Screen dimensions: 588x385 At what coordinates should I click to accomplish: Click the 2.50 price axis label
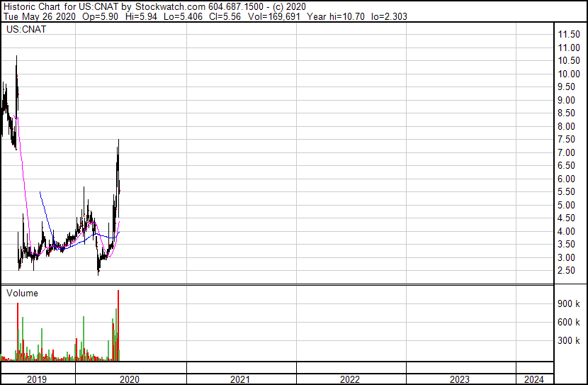(x=566, y=271)
